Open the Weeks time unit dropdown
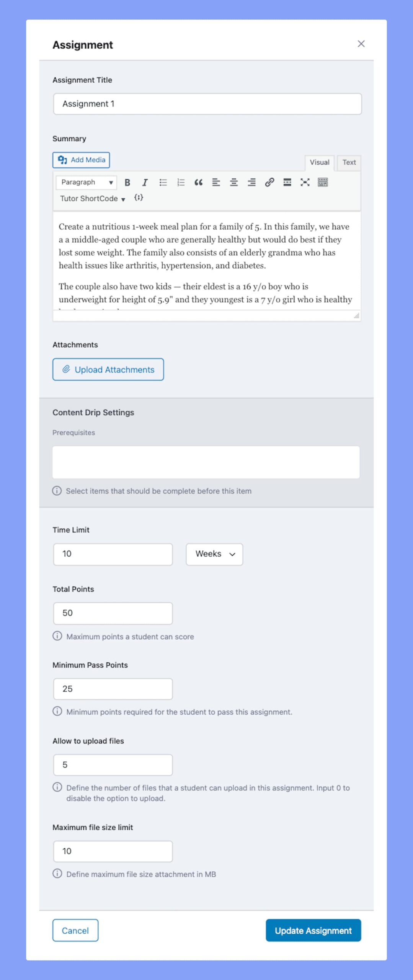 click(x=214, y=554)
